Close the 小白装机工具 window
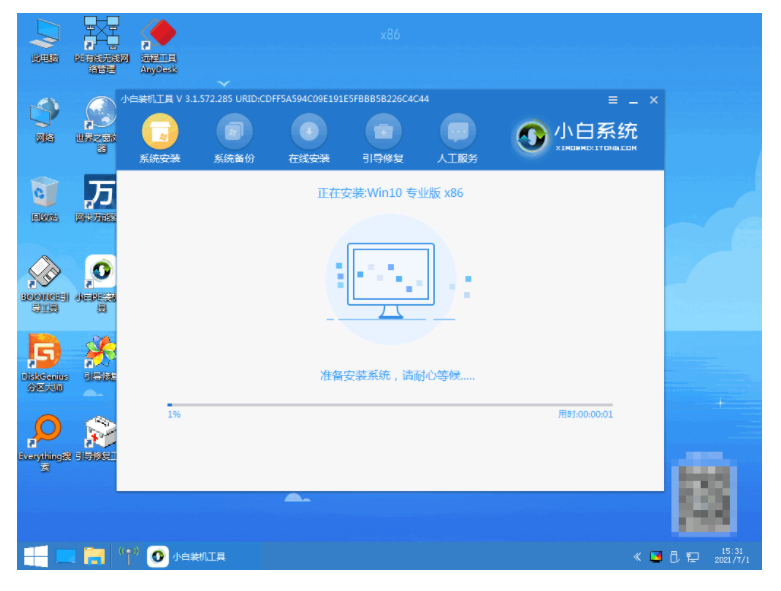Image resolution: width=781 pixels, height=591 pixels. coord(654,100)
